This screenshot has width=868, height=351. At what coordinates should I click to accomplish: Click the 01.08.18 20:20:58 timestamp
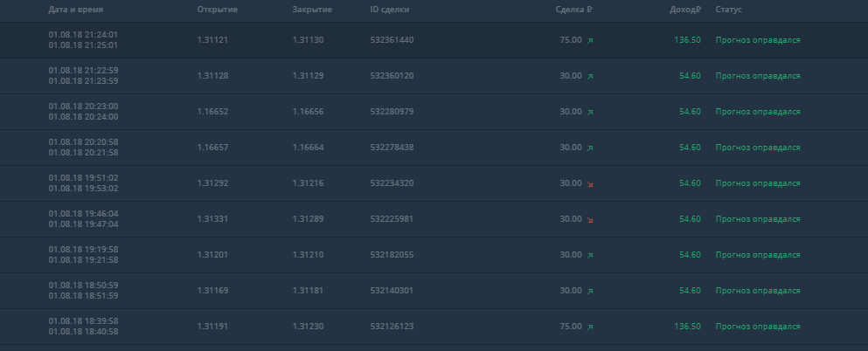(x=83, y=142)
